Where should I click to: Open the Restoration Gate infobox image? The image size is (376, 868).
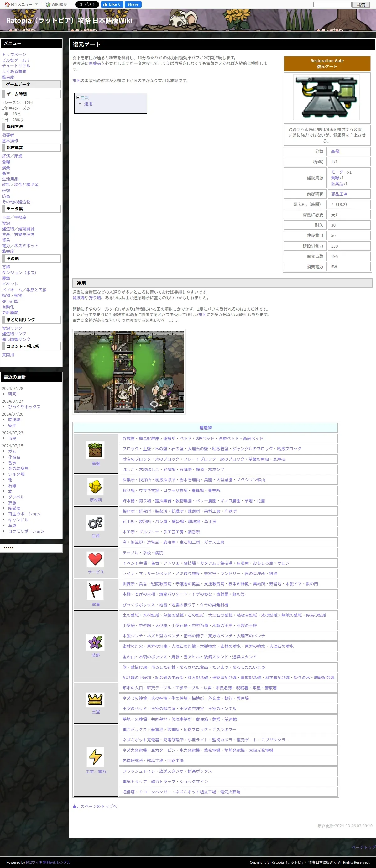326,97
